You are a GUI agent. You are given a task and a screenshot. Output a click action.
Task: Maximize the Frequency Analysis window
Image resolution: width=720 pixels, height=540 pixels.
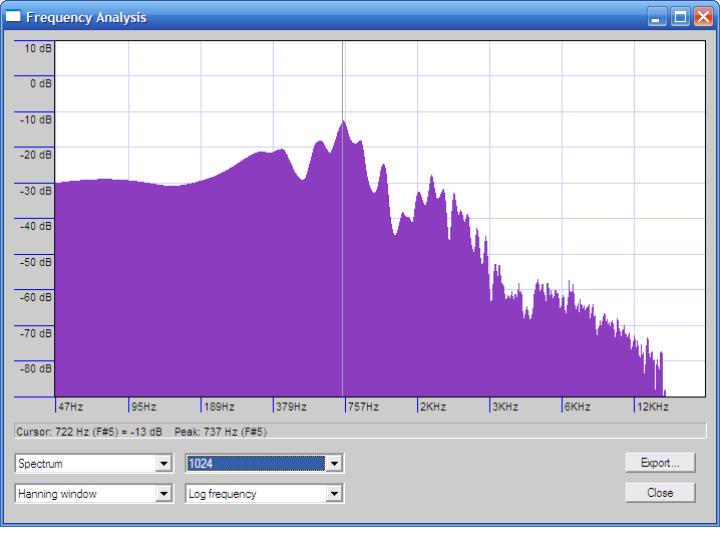click(x=680, y=17)
